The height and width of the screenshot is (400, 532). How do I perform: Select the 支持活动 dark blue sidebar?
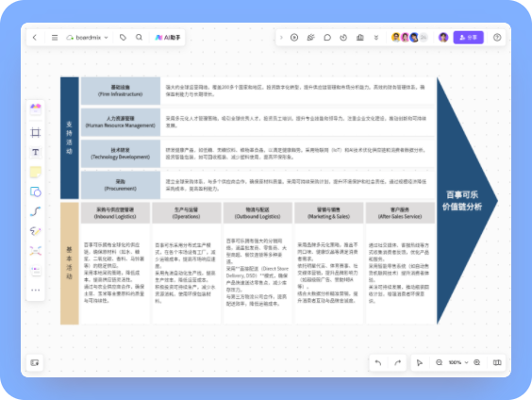point(70,138)
